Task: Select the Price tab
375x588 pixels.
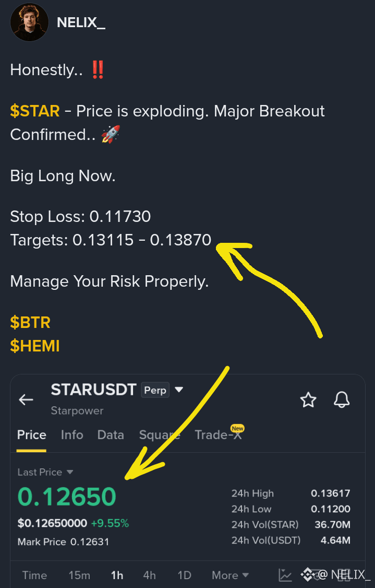Action: pyautogui.click(x=31, y=435)
